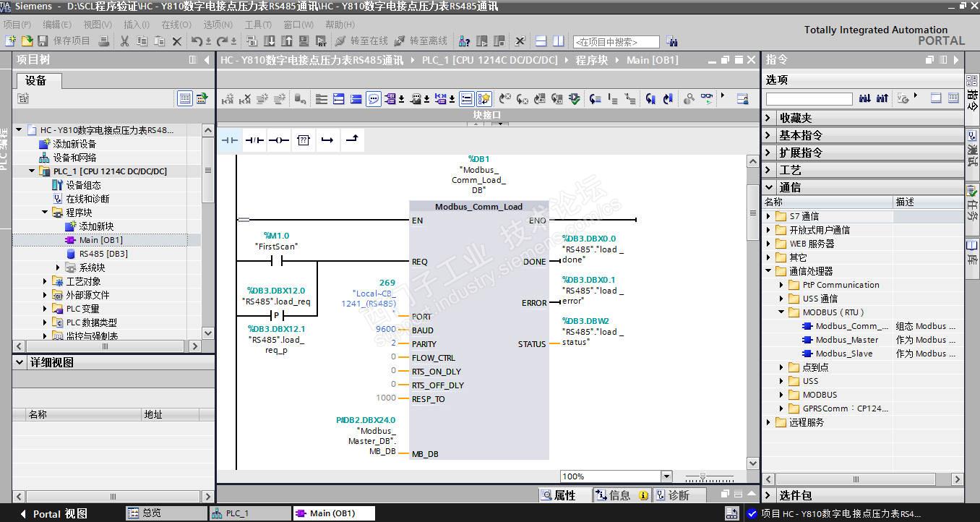
Task: Split the editor space horizontally
Action: pyautogui.click(x=541, y=41)
